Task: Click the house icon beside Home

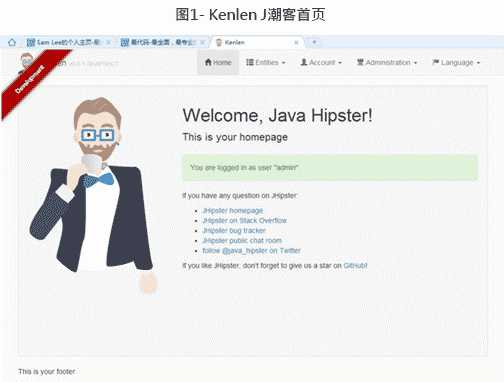Action: (208, 62)
